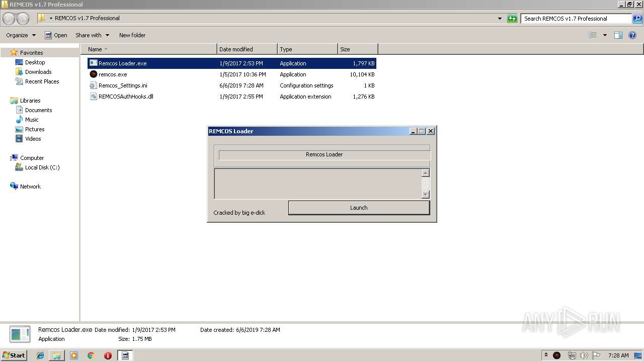
Task: Click the 1/5/2017 10:36 PM date cell
Action: coord(243,74)
